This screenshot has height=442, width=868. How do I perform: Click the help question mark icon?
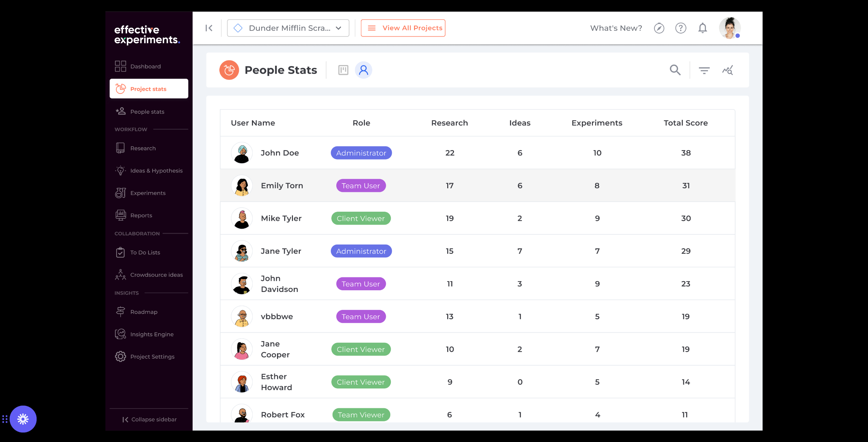pos(680,28)
